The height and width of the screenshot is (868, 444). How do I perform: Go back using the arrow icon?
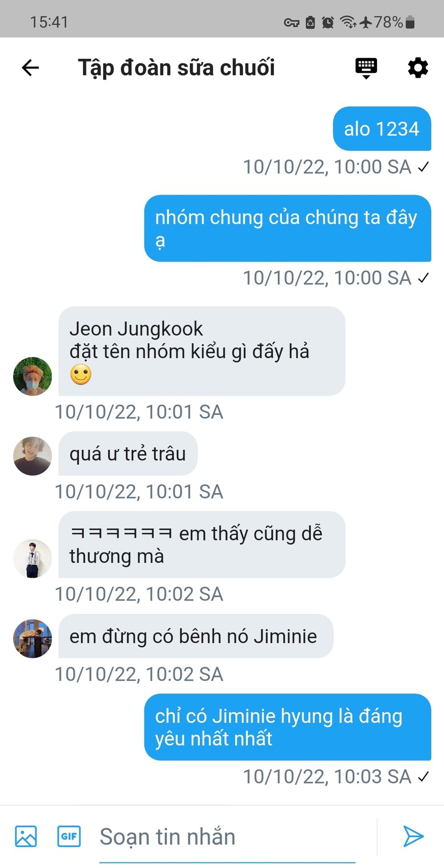click(30, 68)
